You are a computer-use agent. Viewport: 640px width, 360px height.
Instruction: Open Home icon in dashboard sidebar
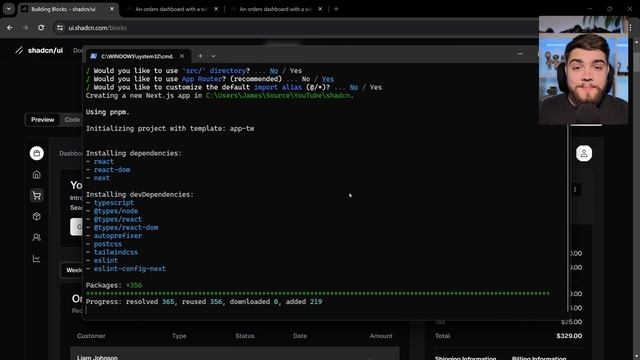point(37,175)
